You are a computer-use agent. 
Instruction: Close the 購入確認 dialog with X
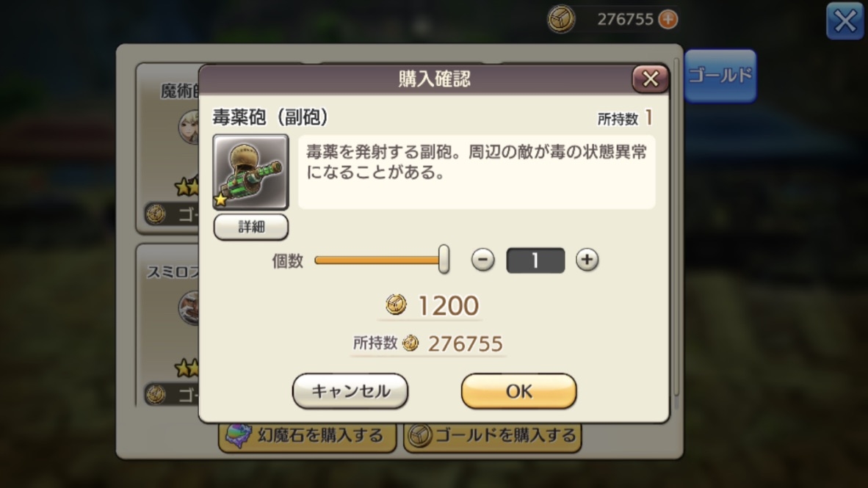pyautogui.click(x=651, y=79)
